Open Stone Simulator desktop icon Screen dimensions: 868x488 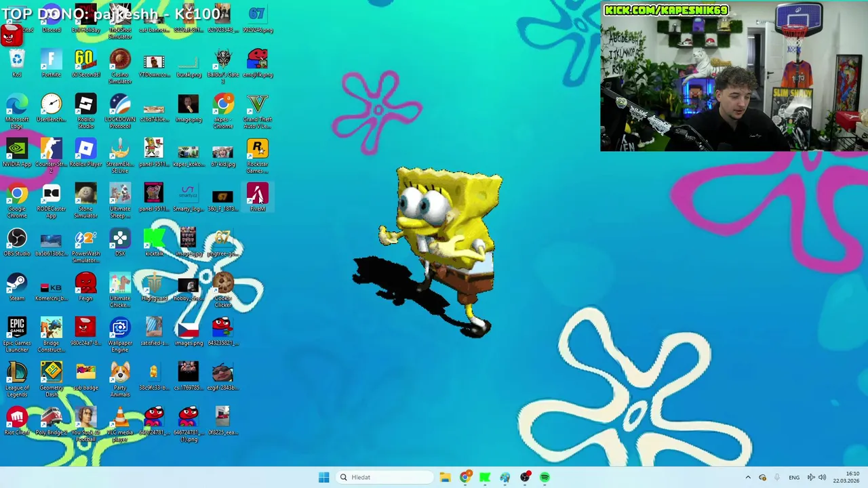(85, 201)
